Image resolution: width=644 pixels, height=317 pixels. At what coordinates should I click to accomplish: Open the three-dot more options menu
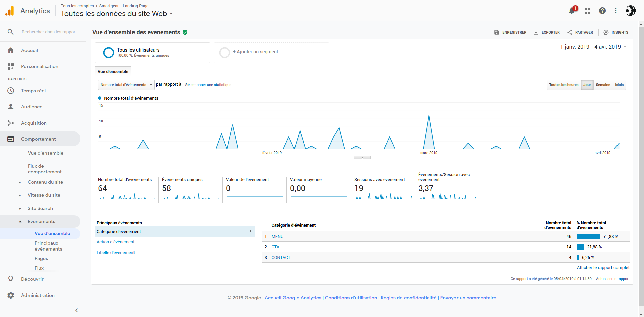pos(616,11)
